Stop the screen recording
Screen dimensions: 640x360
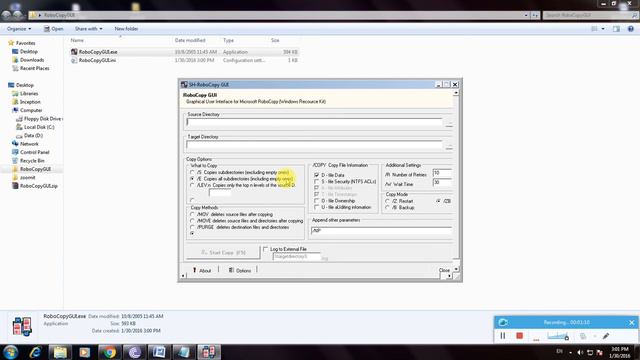520,336
